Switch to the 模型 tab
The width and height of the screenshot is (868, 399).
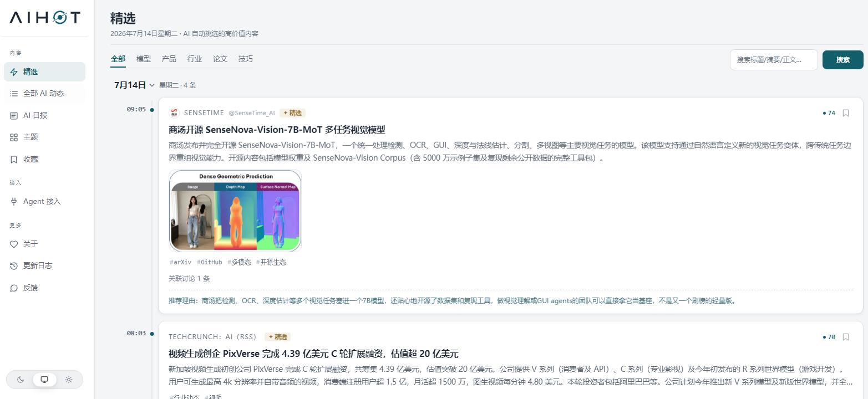click(144, 59)
